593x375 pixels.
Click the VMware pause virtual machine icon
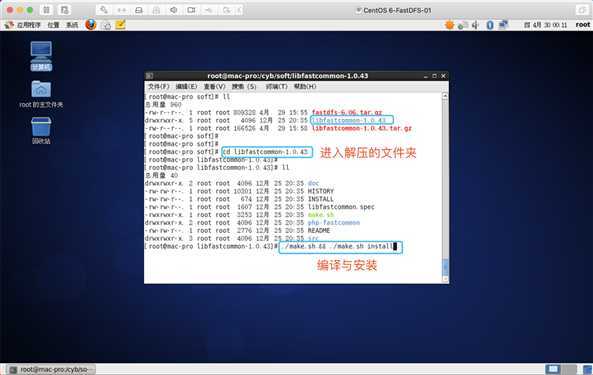point(46,10)
